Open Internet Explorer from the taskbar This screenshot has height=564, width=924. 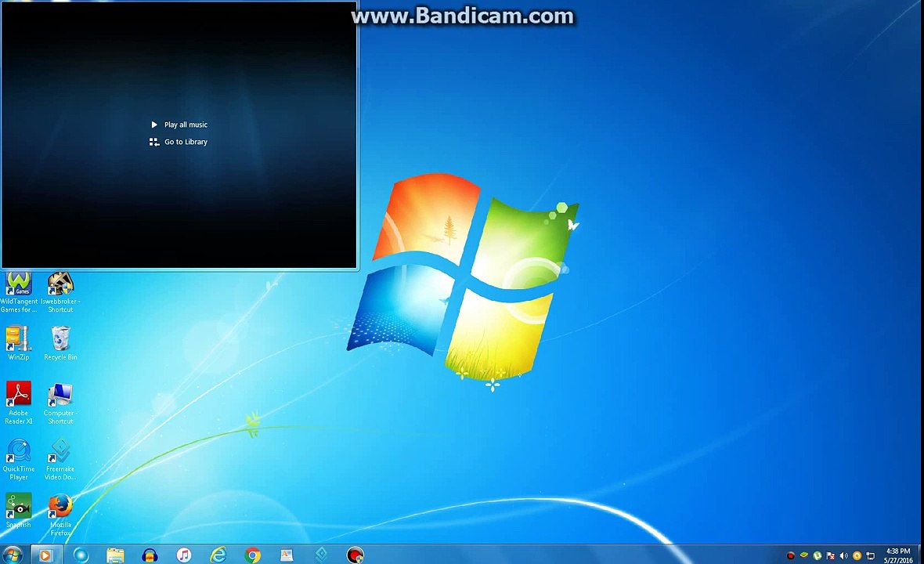coord(218,555)
